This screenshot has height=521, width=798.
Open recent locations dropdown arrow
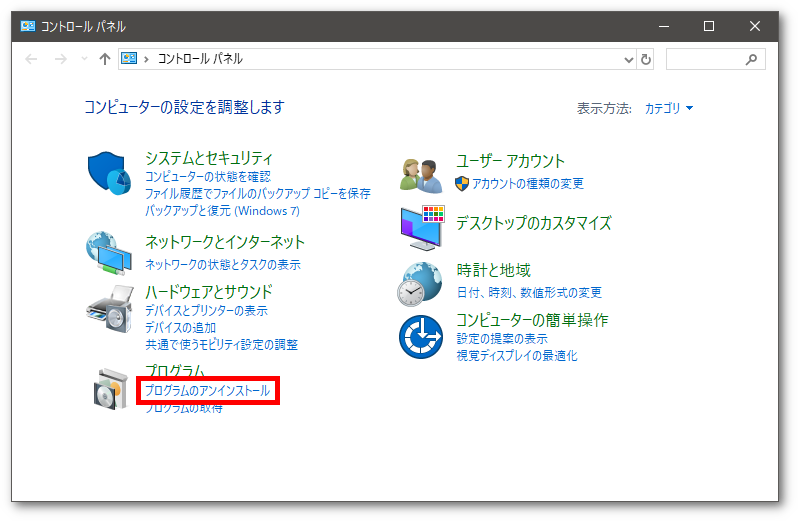pos(84,59)
